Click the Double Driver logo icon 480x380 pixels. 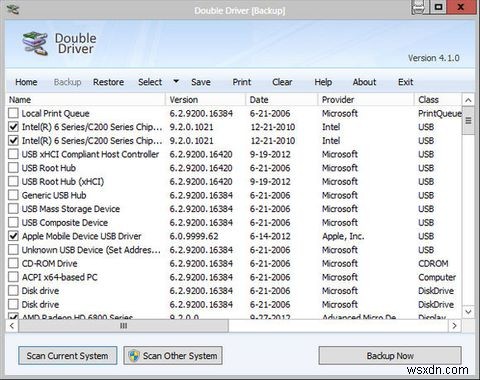coord(35,43)
